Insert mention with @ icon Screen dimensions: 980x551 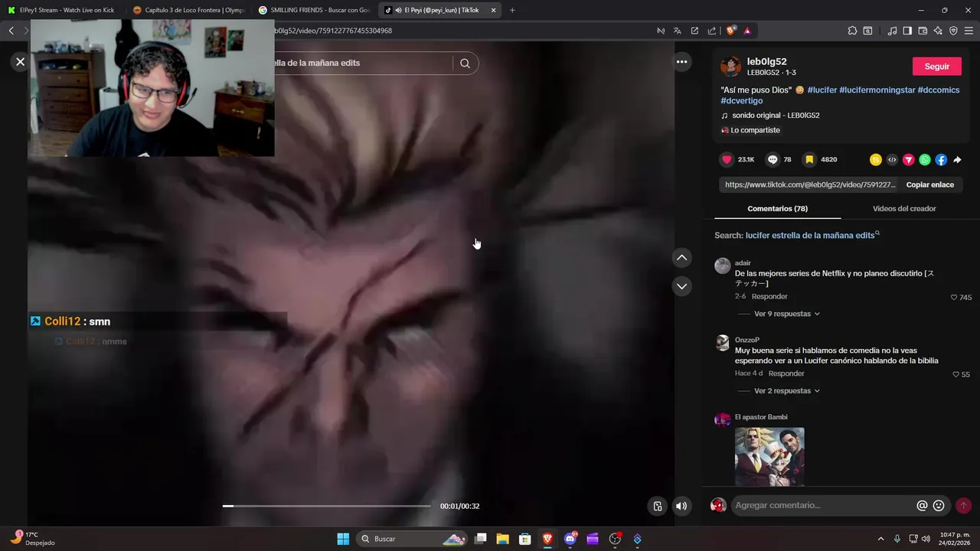(x=922, y=506)
